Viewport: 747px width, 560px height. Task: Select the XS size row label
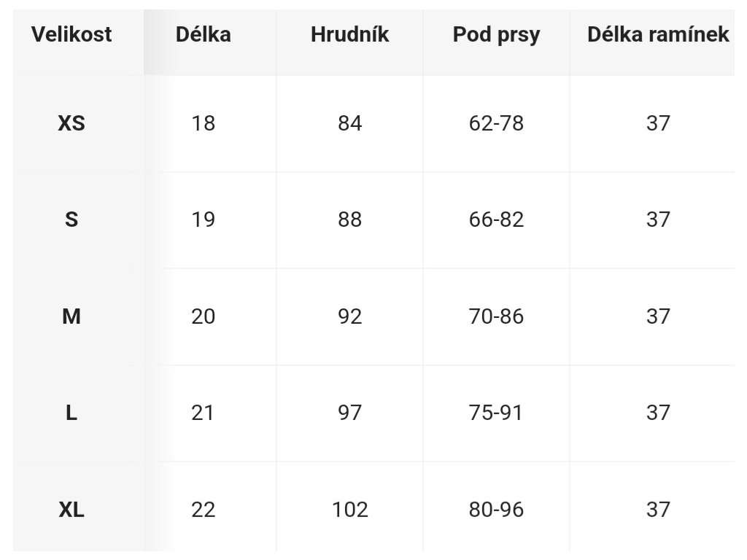(x=71, y=123)
